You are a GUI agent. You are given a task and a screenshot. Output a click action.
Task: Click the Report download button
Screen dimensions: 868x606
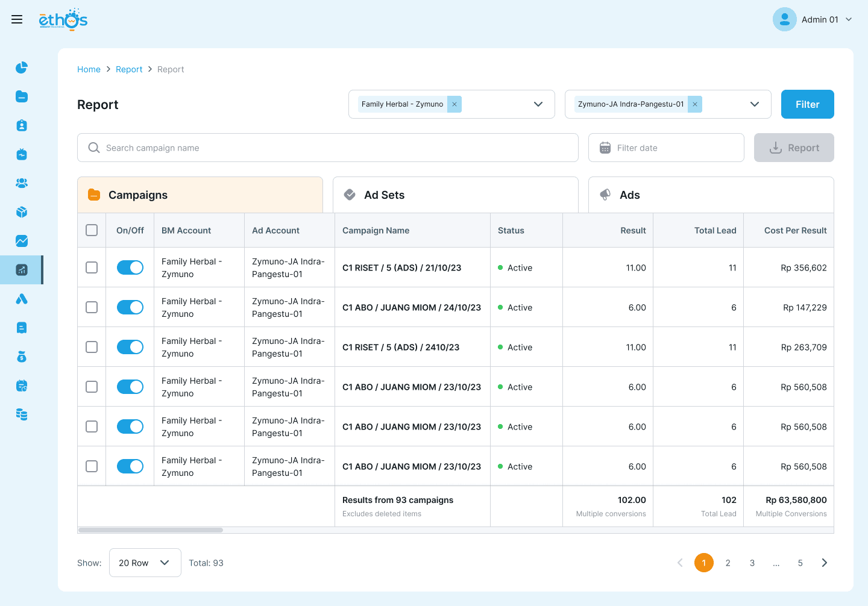(x=794, y=148)
